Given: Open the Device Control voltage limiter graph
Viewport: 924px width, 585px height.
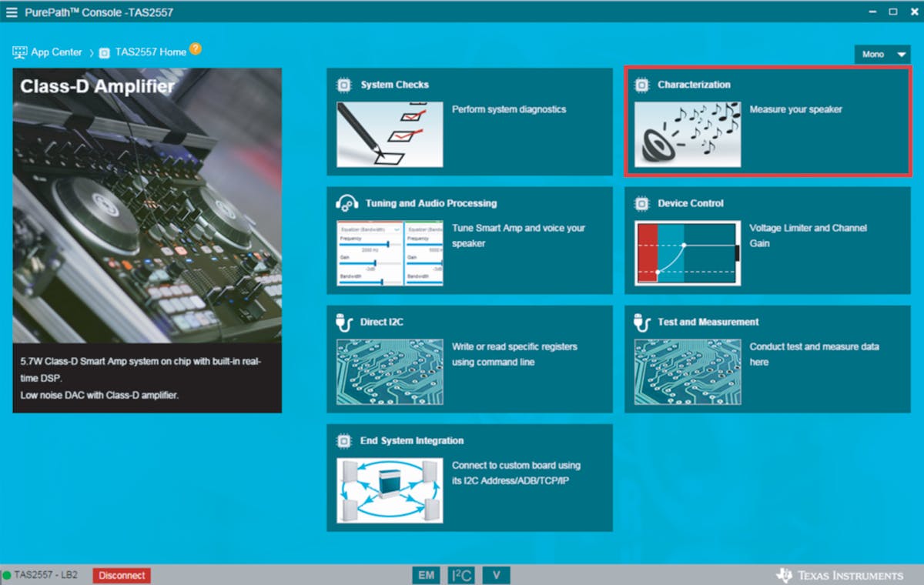Looking at the screenshot, I should click(687, 253).
